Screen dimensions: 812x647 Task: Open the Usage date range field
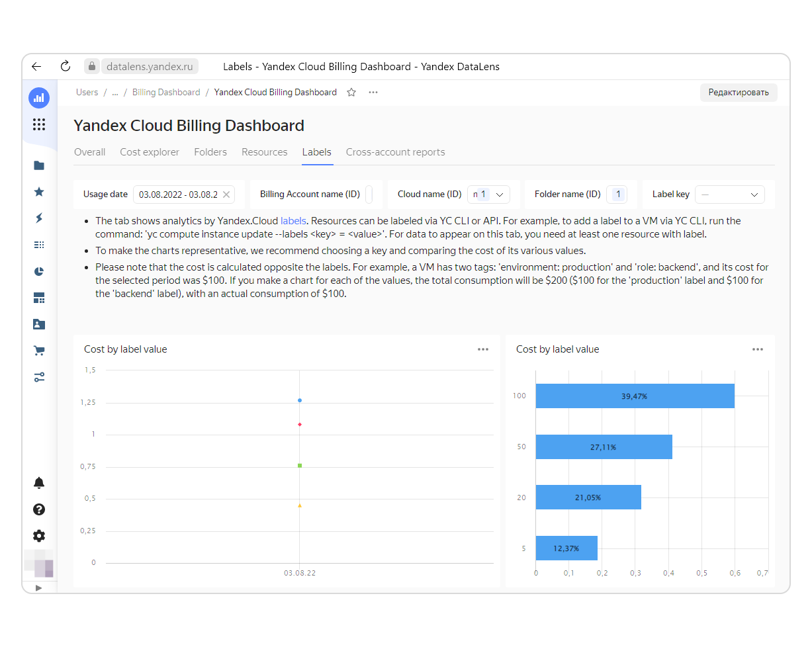pos(184,194)
